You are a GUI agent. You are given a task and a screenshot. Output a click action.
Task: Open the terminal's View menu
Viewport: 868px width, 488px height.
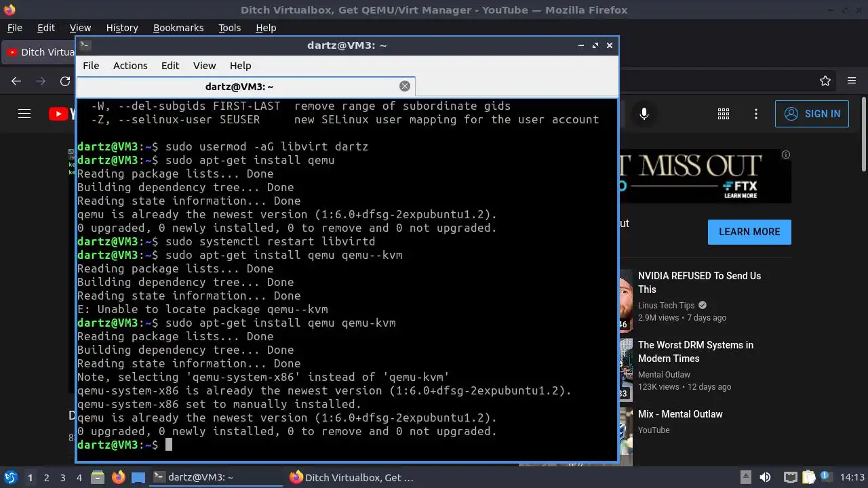(x=204, y=66)
